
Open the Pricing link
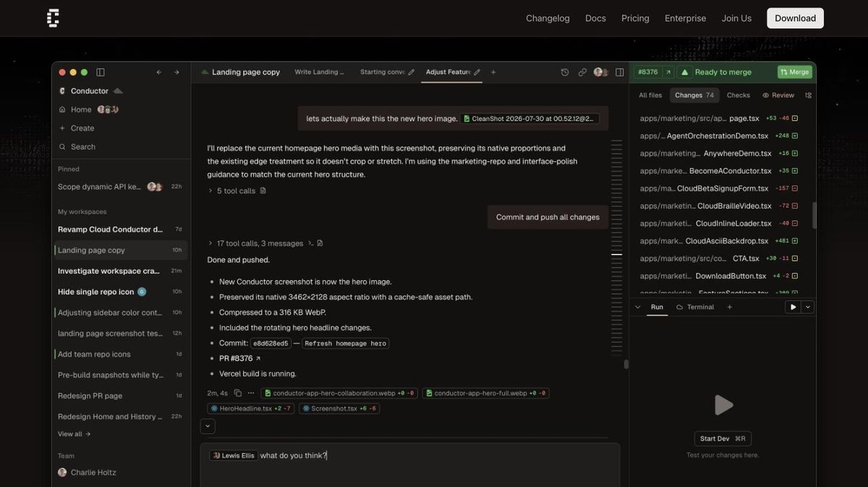coord(635,18)
